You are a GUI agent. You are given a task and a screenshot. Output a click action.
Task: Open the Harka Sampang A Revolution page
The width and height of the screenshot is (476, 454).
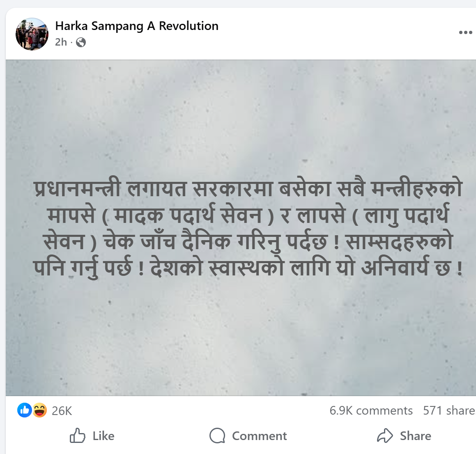tap(136, 26)
